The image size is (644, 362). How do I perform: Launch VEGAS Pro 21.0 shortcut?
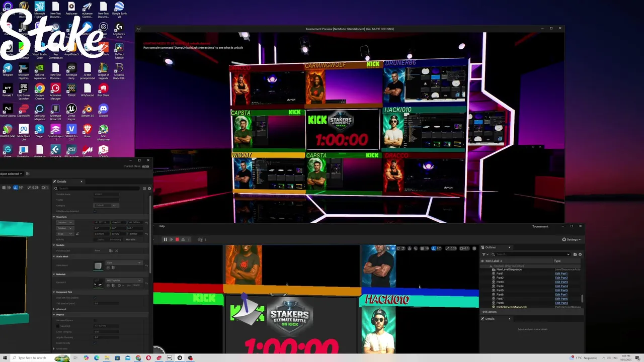coord(71,133)
